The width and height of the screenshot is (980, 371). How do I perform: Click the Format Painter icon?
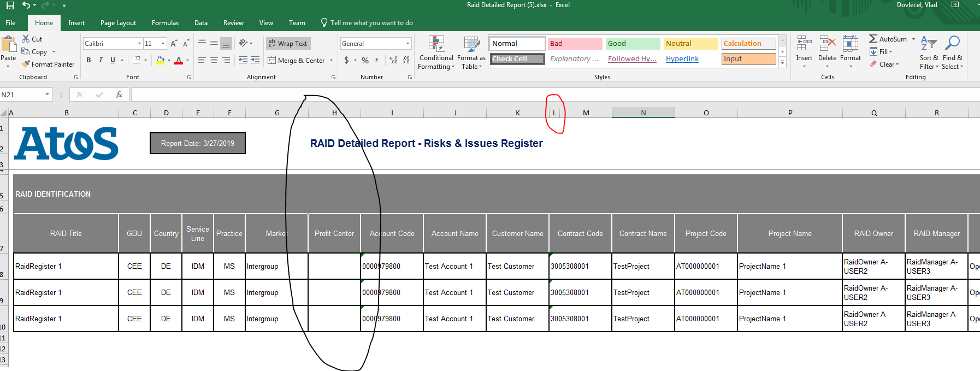click(x=26, y=64)
